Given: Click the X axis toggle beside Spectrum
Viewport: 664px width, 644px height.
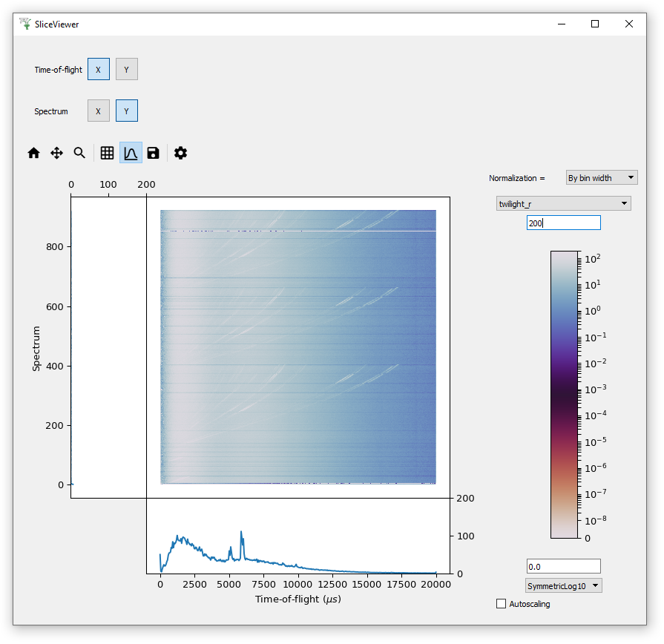Looking at the screenshot, I should [x=99, y=110].
